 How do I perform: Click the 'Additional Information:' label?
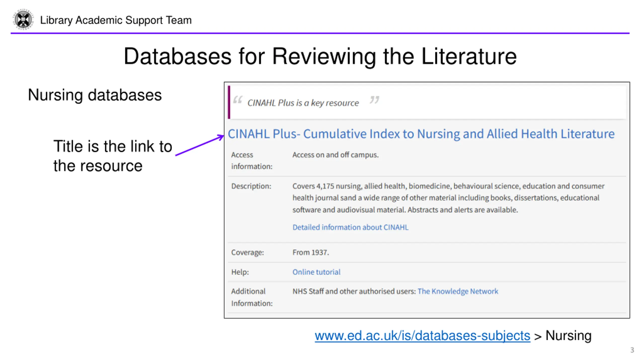tap(252, 297)
